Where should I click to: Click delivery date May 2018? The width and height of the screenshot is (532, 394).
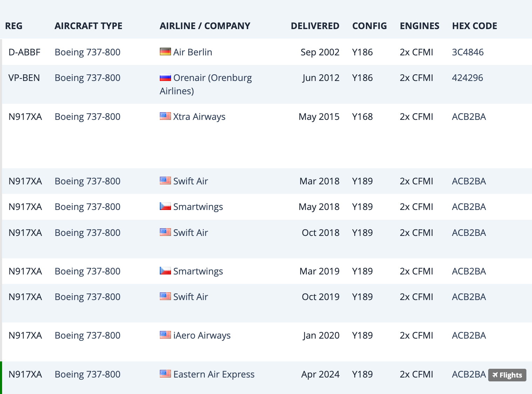click(319, 207)
